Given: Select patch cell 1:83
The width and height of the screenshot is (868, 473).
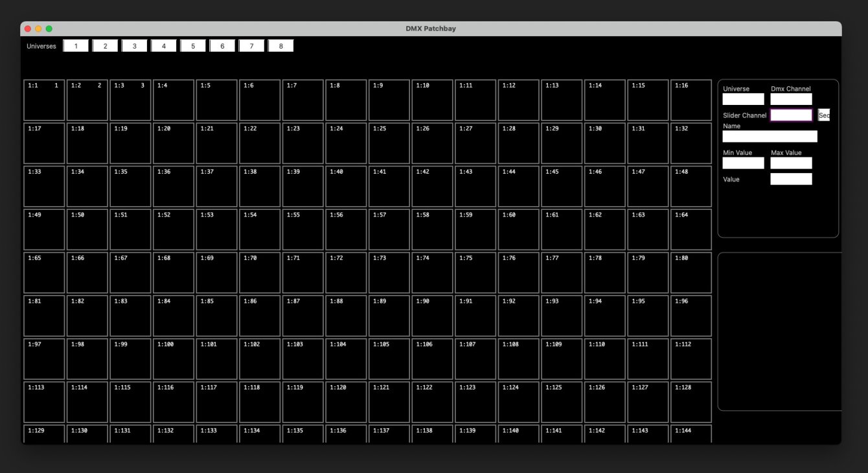Looking at the screenshot, I should pos(130,316).
